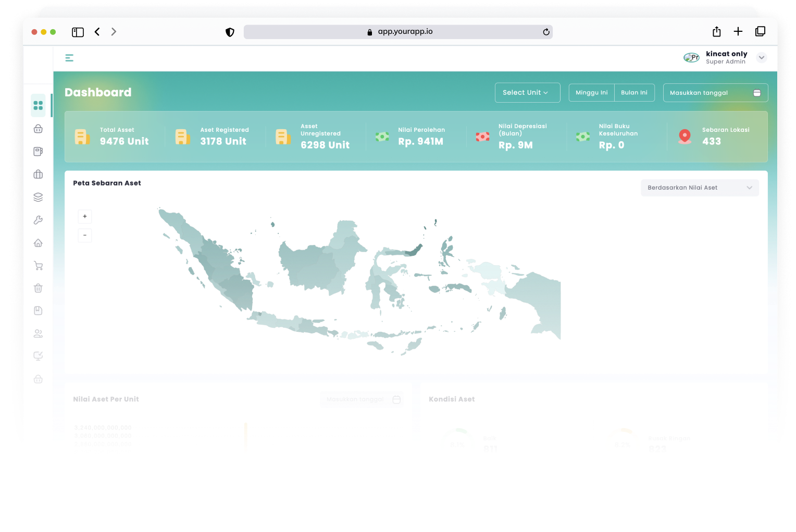Viewport: 796px width, 532px height.
Task: Open the Berdasarkan Nilai Aset dropdown
Action: 700,188
